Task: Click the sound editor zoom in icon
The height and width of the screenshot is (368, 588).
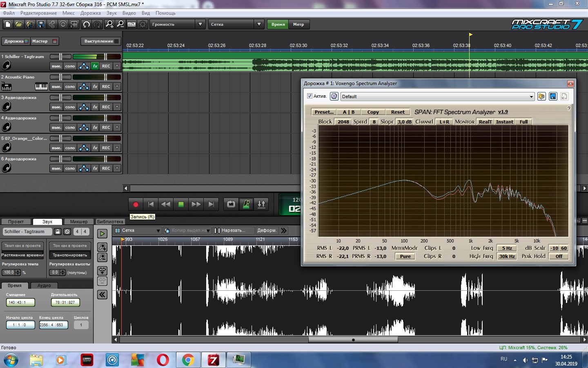Action: (x=102, y=247)
